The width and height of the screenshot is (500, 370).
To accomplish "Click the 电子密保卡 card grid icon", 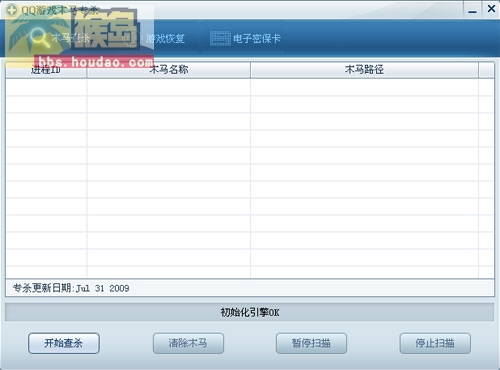I will pyautogui.click(x=220, y=38).
